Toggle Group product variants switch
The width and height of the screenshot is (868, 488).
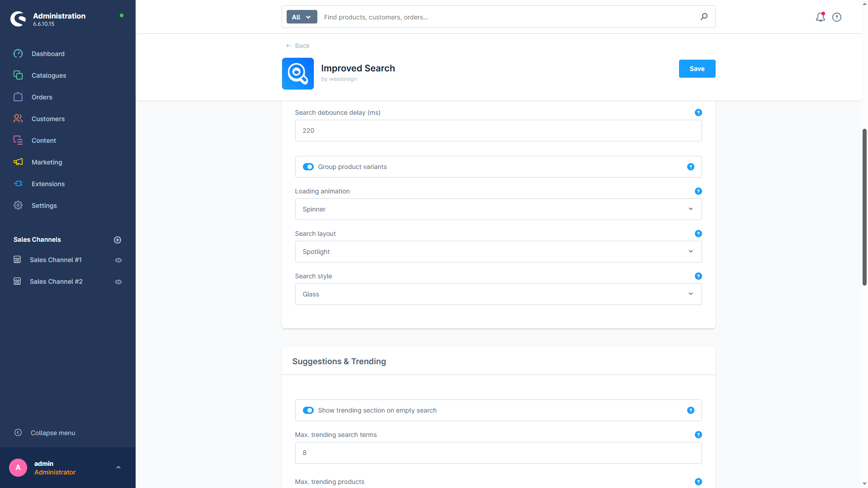coord(308,167)
